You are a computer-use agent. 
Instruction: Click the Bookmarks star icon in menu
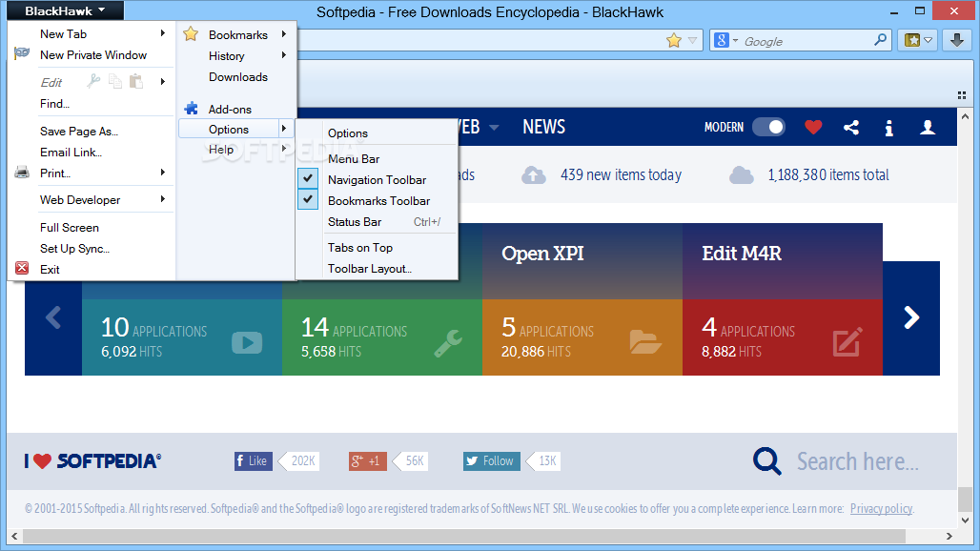191,34
